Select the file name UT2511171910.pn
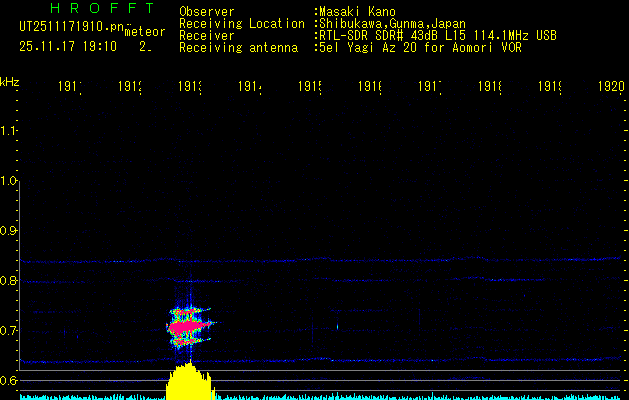Image resolution: width=629 pixels, height=400 pixels. (x=71, y=27)
